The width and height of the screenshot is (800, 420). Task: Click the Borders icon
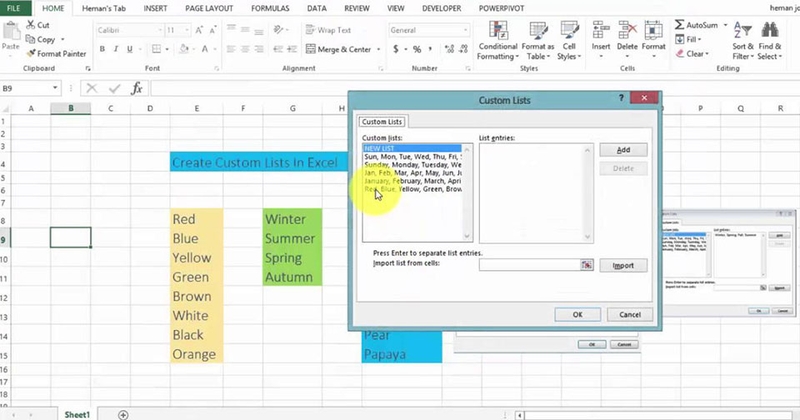(156, 49)
